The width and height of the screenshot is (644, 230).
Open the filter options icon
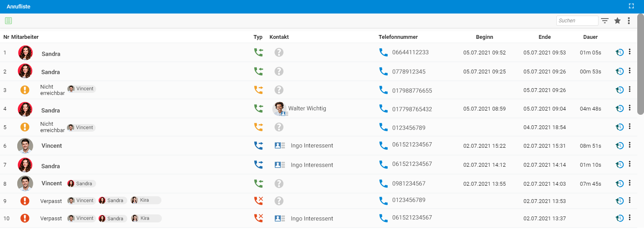605,21
